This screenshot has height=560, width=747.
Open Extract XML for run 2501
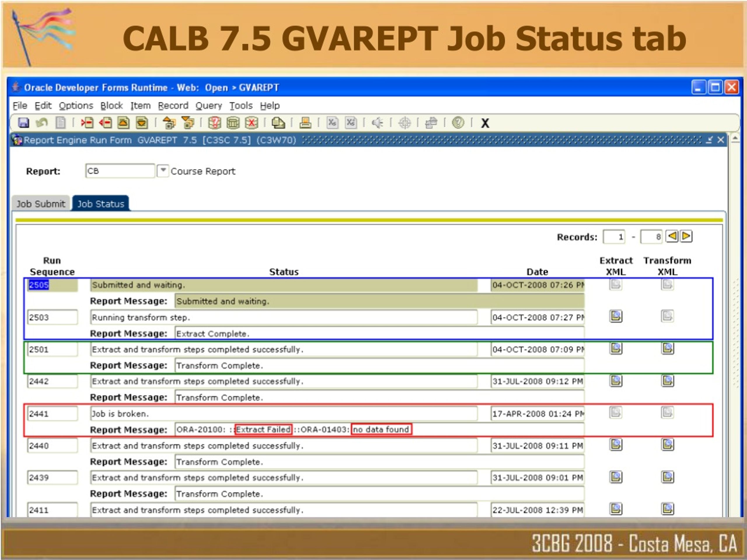(x=616, y=348)
